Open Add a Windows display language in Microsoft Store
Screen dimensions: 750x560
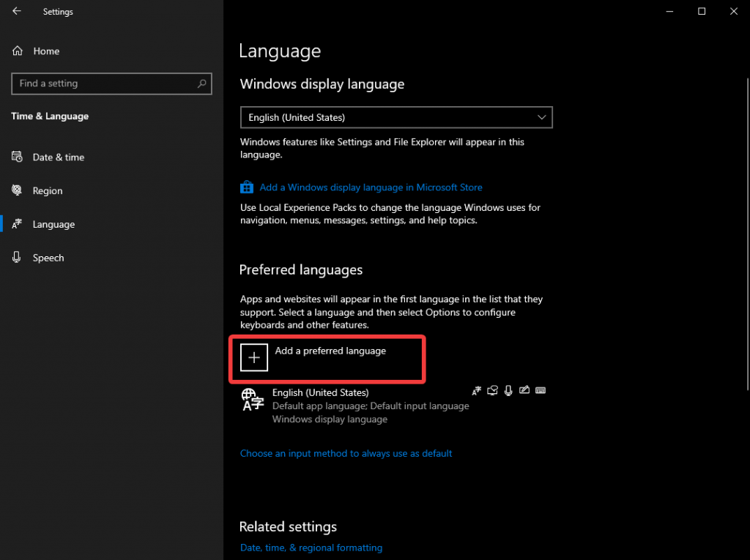click(x=371, y=187)
